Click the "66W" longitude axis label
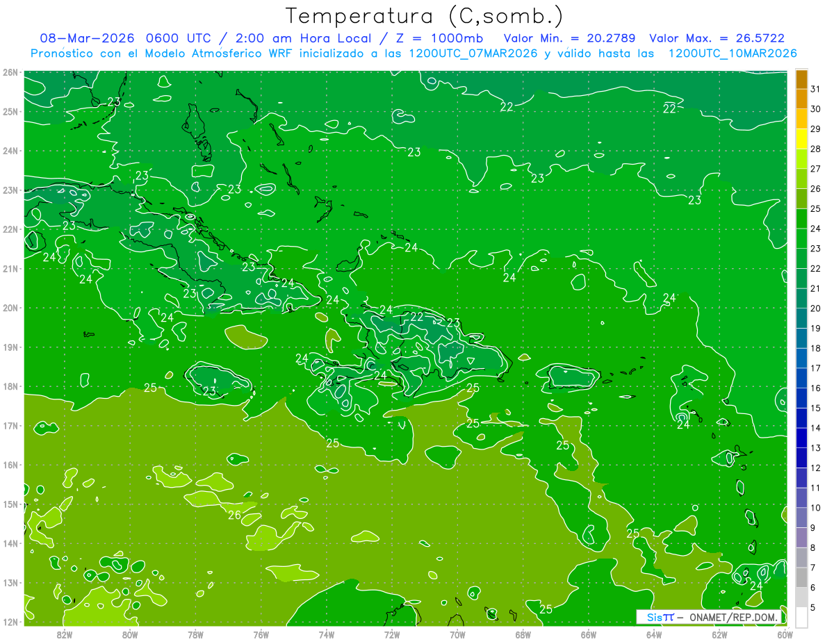Viewport: 834px width, 644px height. 589,634
